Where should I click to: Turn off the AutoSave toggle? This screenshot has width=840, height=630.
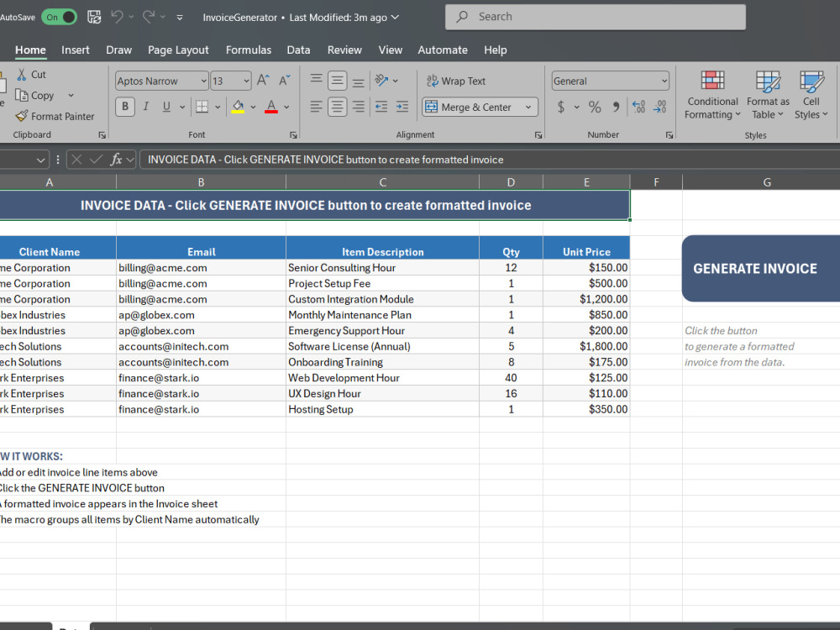click(59, 17)
